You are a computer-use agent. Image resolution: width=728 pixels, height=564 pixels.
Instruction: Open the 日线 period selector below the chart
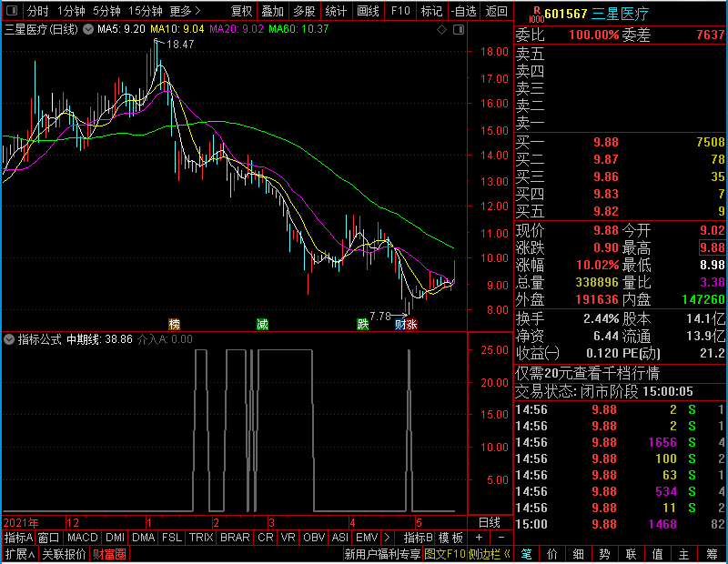tap(490, 523)
